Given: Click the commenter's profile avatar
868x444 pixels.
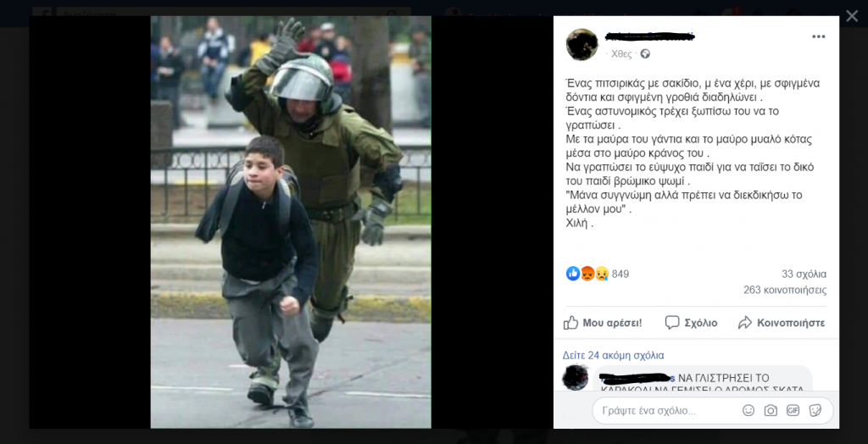Looking at the screenshot, I should coord(576,378).
